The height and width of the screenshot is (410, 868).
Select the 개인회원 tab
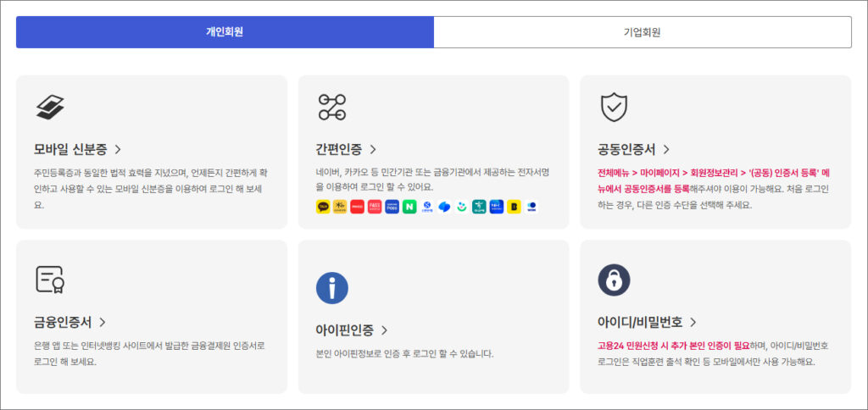225,32
